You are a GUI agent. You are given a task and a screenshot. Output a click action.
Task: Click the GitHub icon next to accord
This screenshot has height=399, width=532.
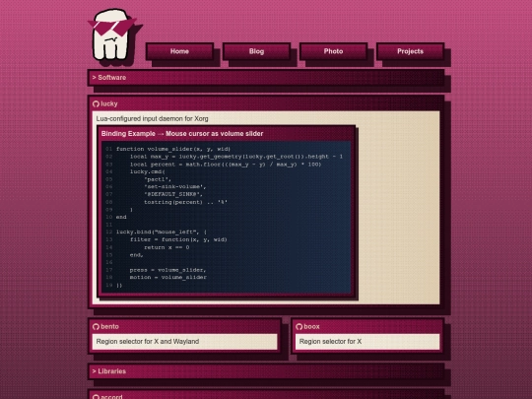(x=96, y=397)
